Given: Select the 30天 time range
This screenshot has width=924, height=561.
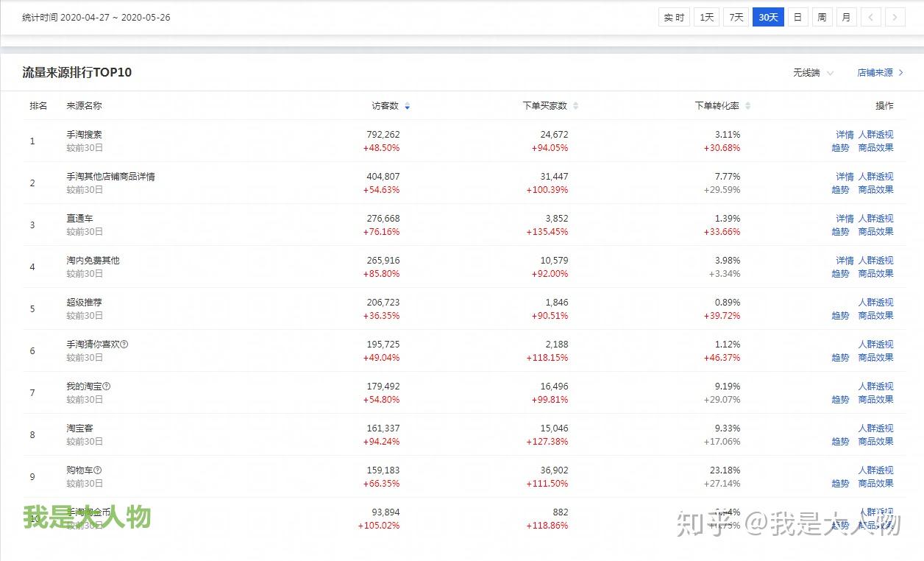Looking at the screenshot, I should tap(768, 17).
